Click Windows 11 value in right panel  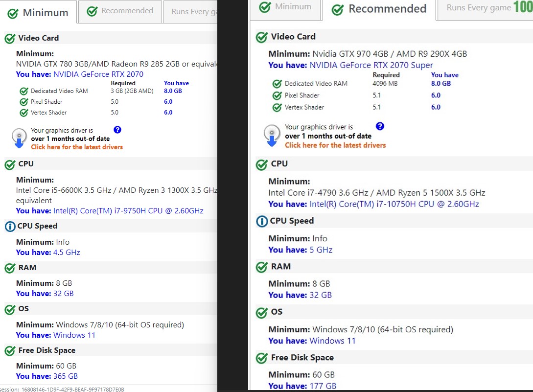click(332, 341)
